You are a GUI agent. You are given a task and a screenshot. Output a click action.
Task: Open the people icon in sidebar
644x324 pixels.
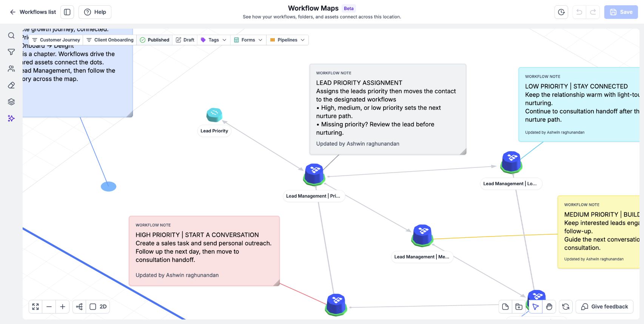[x=11, y=69]
